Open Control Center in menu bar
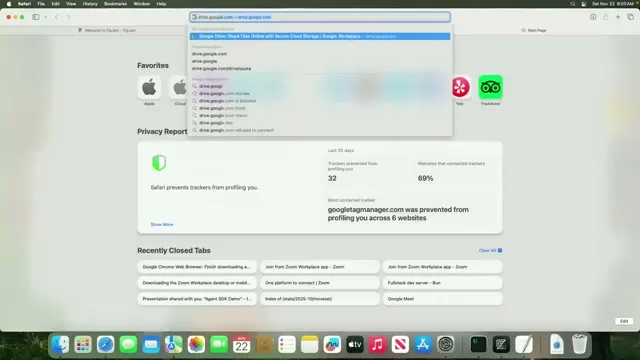640x360 pixels. pyautogui.click(x=584, y=4)
